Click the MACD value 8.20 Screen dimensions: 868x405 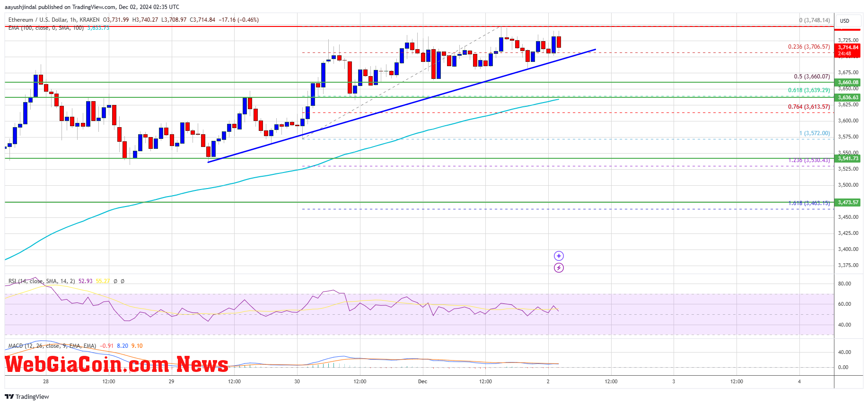[123, 346]
